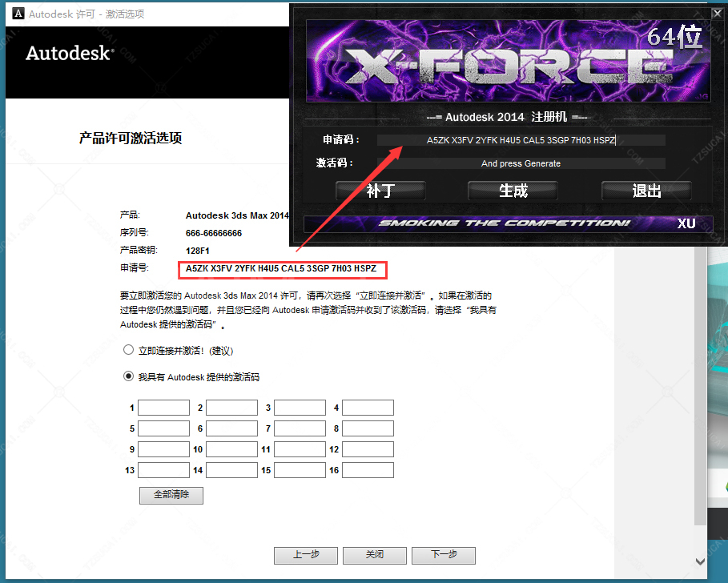Click the 退出 button in X-Force window
728x583 pixels.
tap(647, 191)
